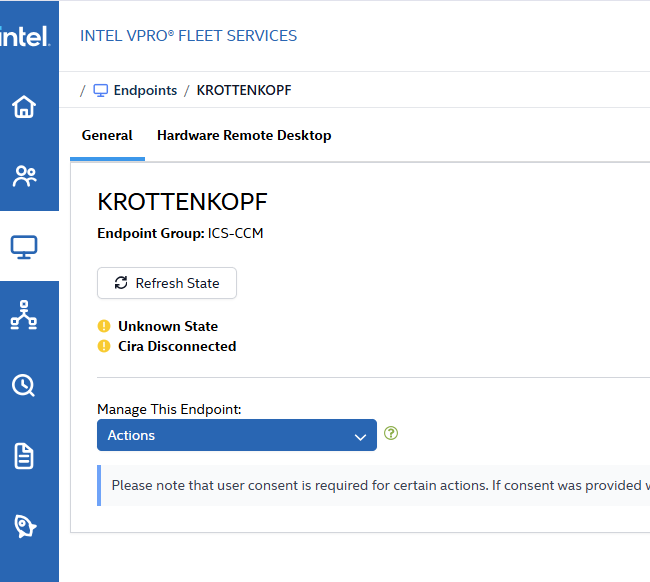Image resolution: width=650 pixels, height=582 pixels.
Task: Open the Home page from sidebar
Action: 24,107
